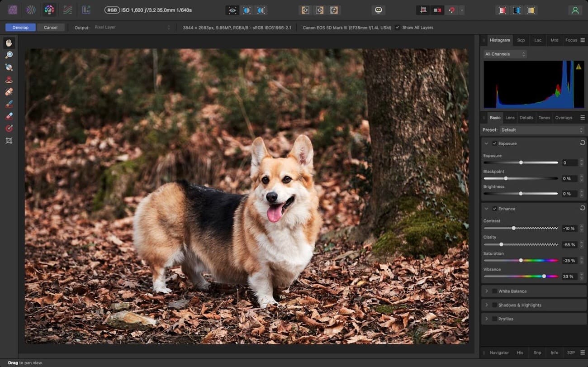The height and width of the screenshot is (367, 588).
Task: Enable the White Balance checkbox
Action: (x=494, y=291)
